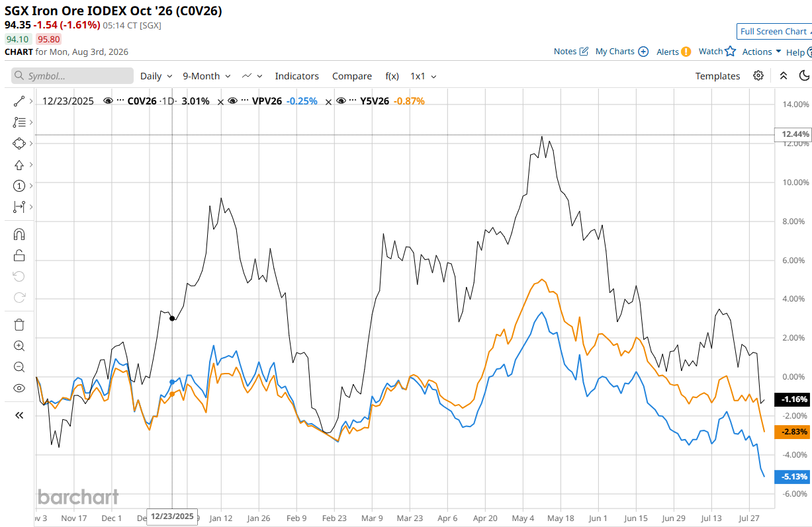Image resolution: width=812 pixels, height=527 pixels.
Task: Open the Compare menu
Action: tap(352, 76)
